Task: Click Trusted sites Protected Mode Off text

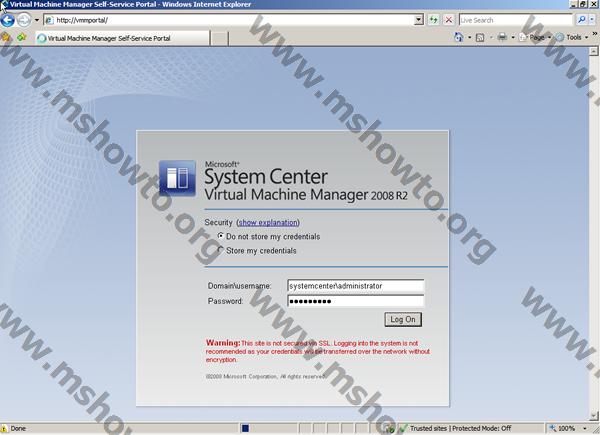Action: point(460,428)
